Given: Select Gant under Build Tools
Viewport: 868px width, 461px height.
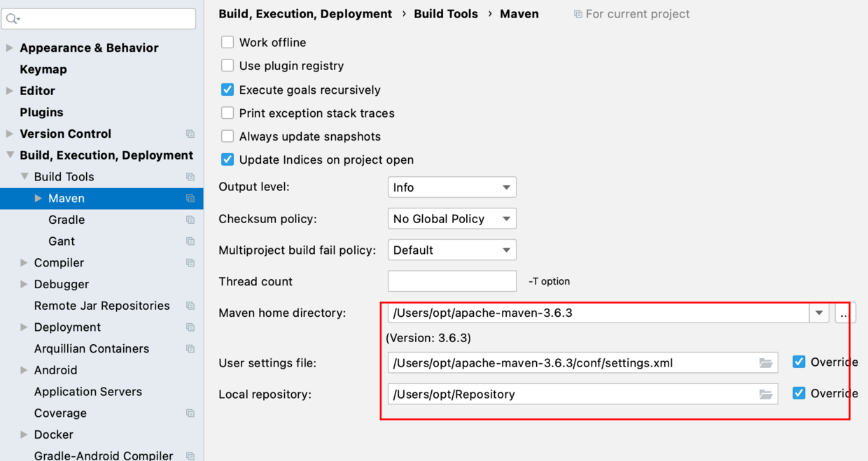Looking at the screenshot, I should coord(62,241).
